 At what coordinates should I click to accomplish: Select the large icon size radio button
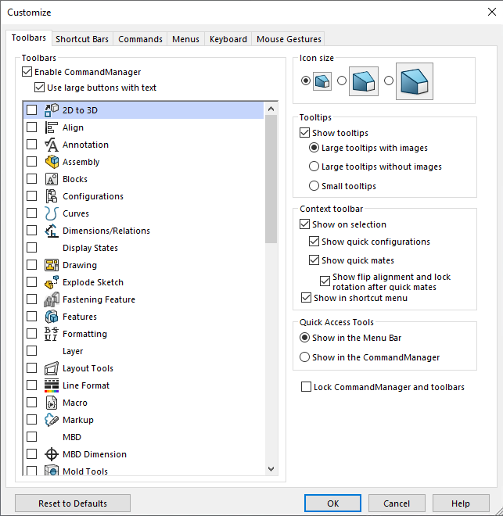(389, 81)
